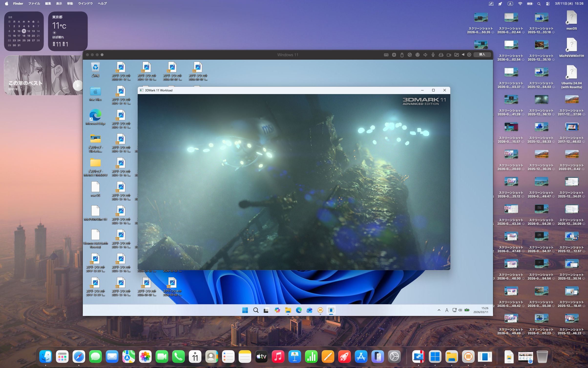Open the 移動 menu
This screenshot has width=588, height=368.
click(x=70, y=3)
